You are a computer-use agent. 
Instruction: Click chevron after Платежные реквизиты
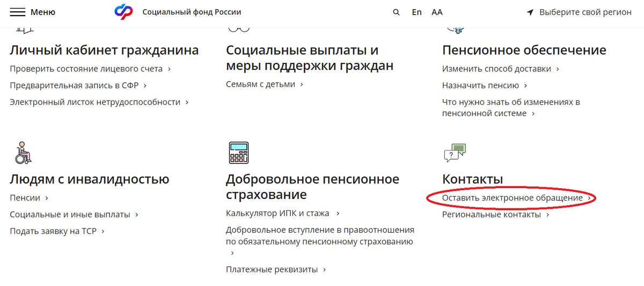click(x=325, y=270)
